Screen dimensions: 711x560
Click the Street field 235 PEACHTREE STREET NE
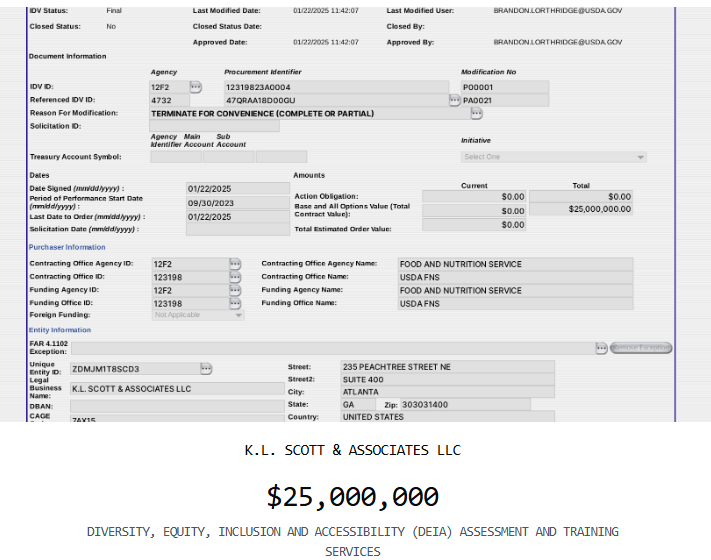pos(448,367)
